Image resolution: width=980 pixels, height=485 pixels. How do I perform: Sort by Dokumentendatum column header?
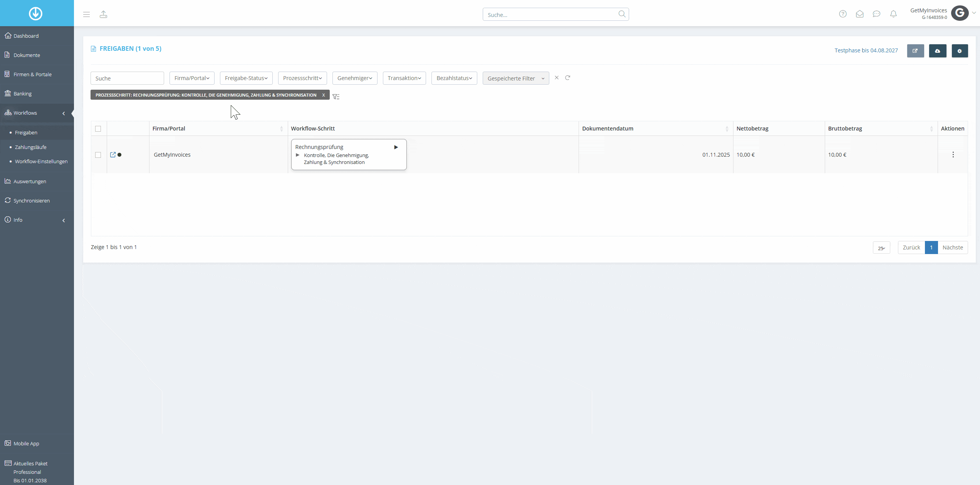pos(656,129)
